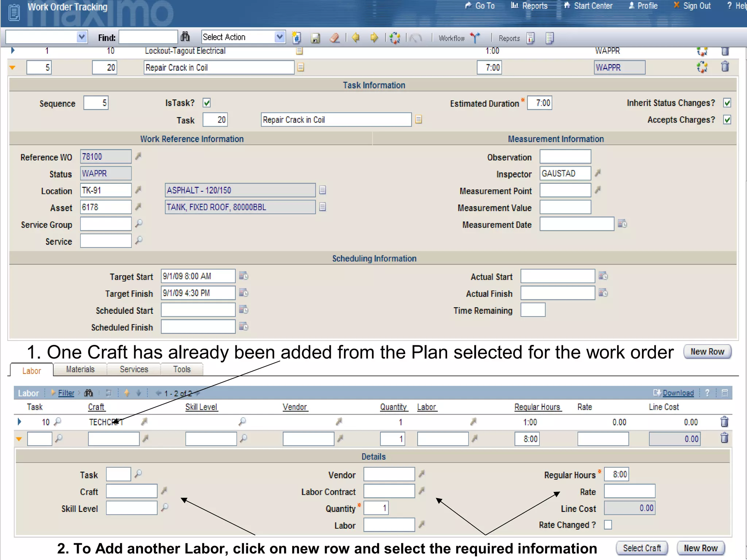Toggle the IsTask? checkbox
The height and width of the screenshot is (560, 747).
tap(207, 103)
